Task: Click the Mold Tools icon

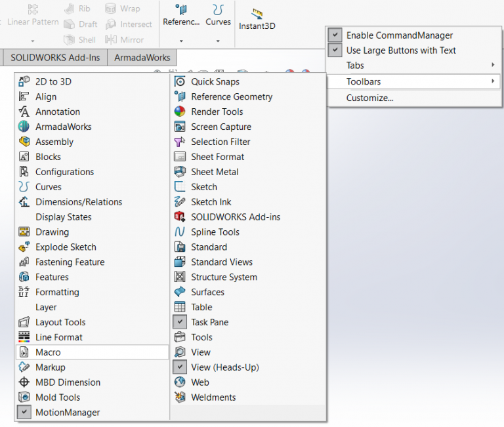Action: [24, 397]
